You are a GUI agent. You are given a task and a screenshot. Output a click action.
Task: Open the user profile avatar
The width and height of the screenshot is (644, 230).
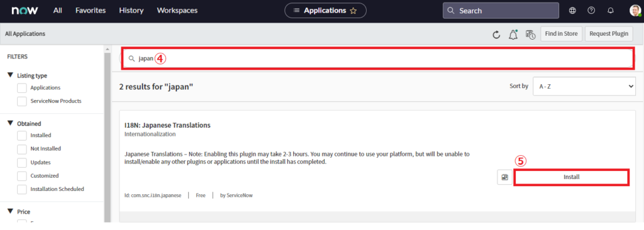click(635, 11)
